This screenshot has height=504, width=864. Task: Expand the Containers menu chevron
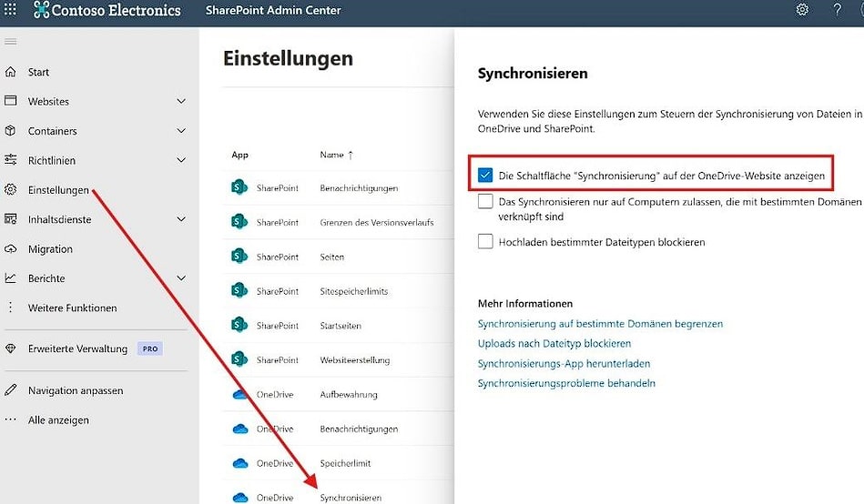click(x=181, y=130)
